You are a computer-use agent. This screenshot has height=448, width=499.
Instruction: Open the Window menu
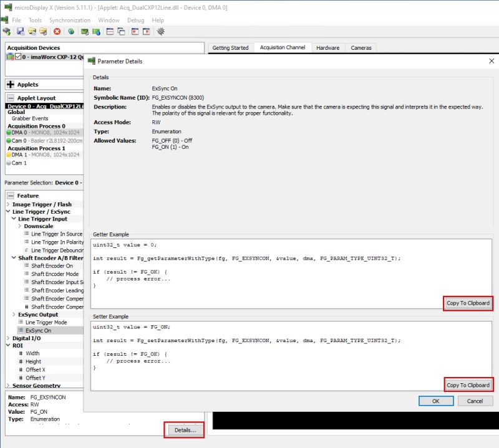click(109, 20)
